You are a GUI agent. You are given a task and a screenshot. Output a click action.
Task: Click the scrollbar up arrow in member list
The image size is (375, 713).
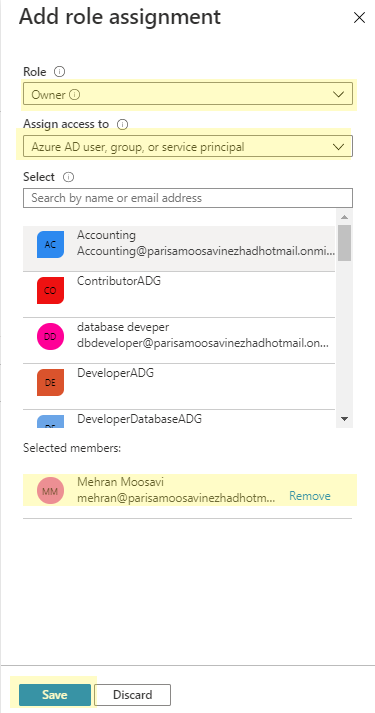pyautogui.click(x=344, y=217)
